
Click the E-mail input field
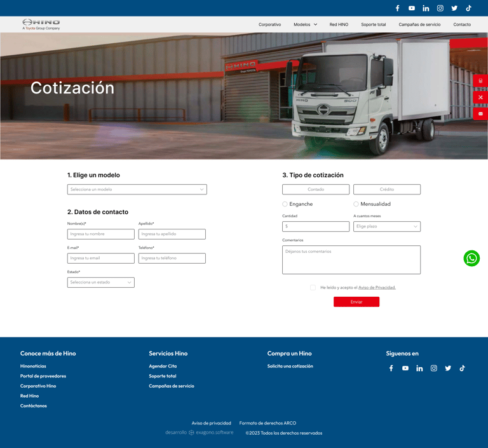(101, 259)
